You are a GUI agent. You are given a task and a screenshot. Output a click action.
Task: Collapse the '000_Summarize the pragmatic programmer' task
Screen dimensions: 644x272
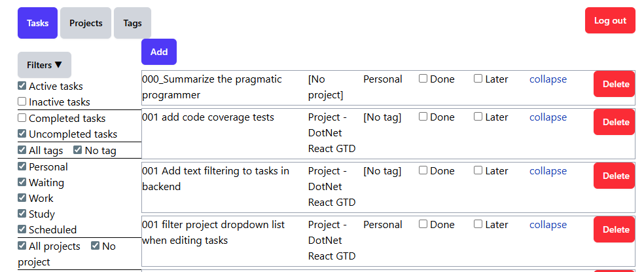coord(548,79)
